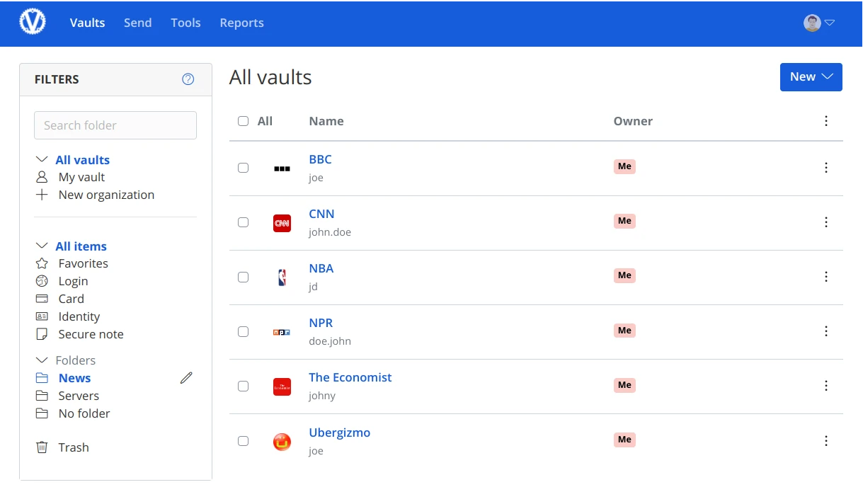
Task: Click the Favorites star icon
Action: click(42, 263)
